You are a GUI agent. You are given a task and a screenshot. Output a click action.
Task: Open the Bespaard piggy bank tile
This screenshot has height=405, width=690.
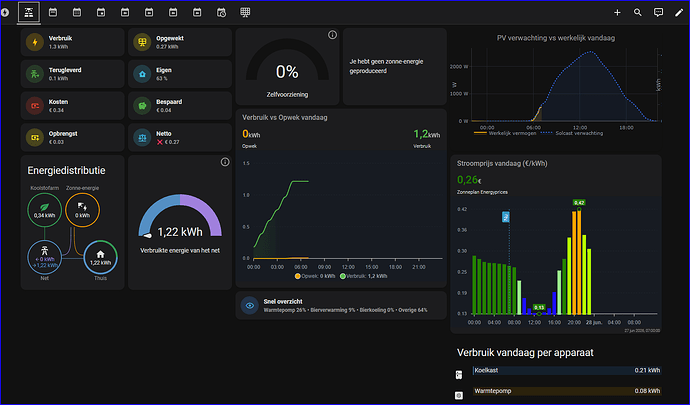point(180,106)
